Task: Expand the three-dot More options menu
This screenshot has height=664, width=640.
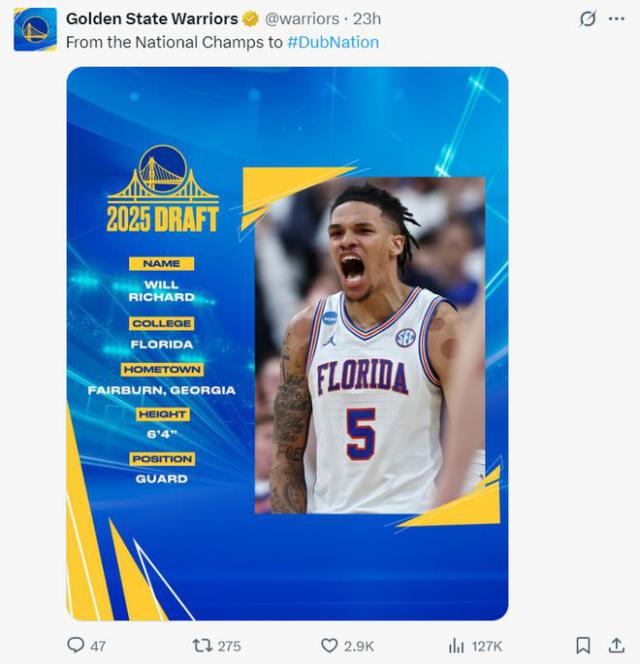Action: [x=616, y=19]
